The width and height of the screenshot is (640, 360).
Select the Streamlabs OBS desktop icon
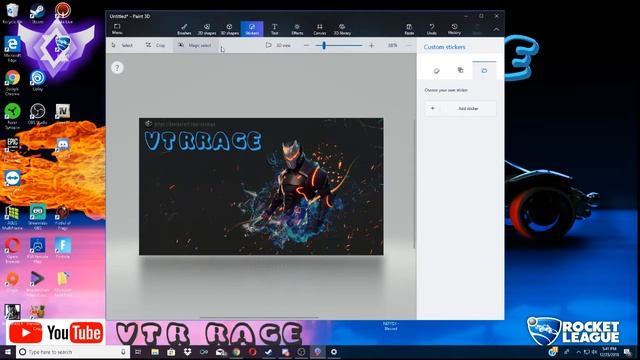pyautogui.click(x=38, y=216)
